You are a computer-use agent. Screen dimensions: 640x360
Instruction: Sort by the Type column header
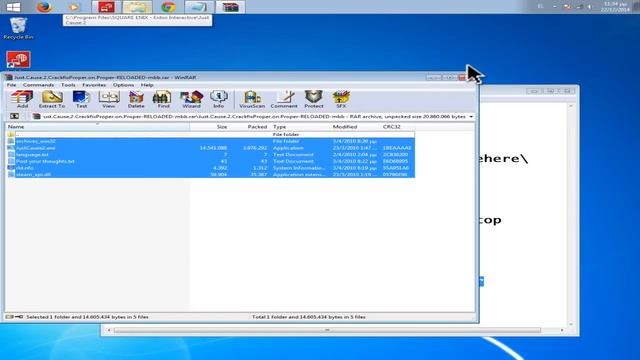(300, 127)
